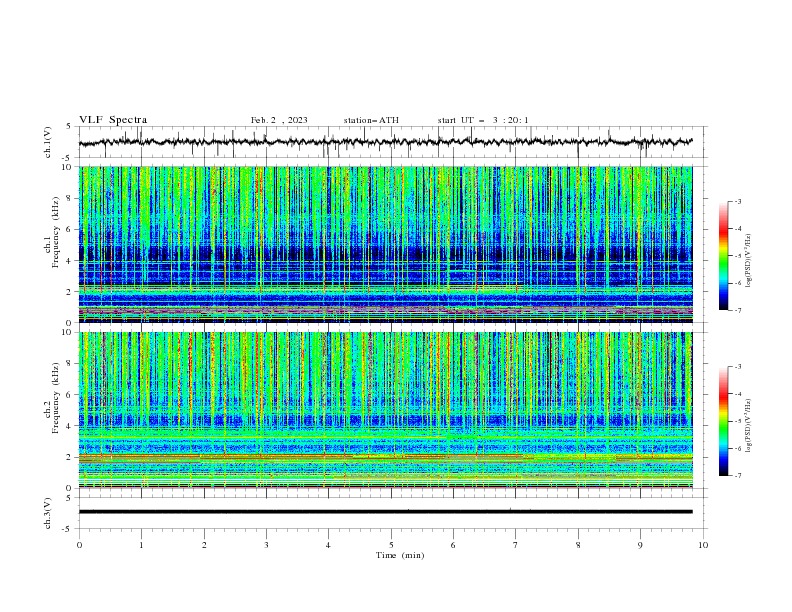This screenshot has height=612, width=792.
Task: Click the '5' tick on ch.1(V) axis
Action: (69, 126)
